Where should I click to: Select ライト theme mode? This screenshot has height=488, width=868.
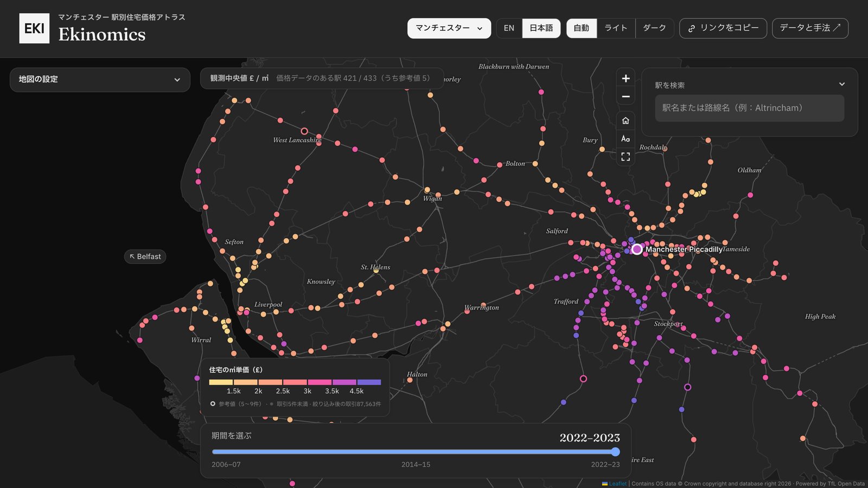[x=616, y=28]
